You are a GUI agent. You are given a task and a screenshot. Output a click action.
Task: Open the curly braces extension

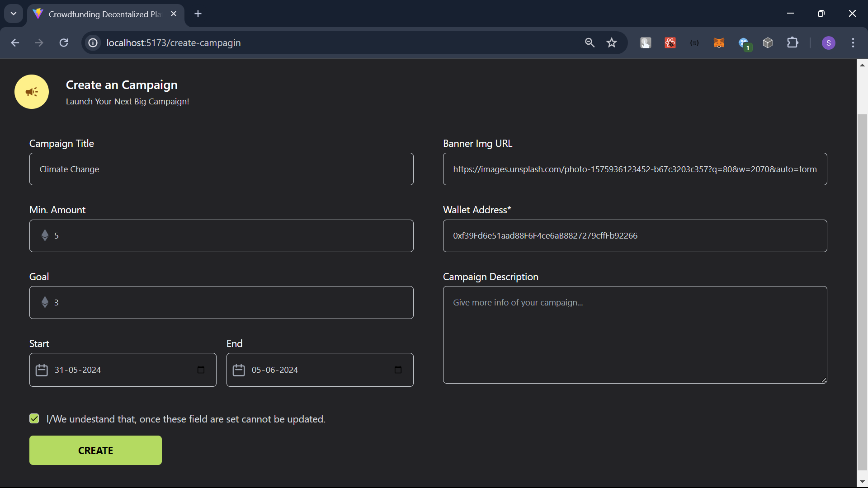pos(694,42)
